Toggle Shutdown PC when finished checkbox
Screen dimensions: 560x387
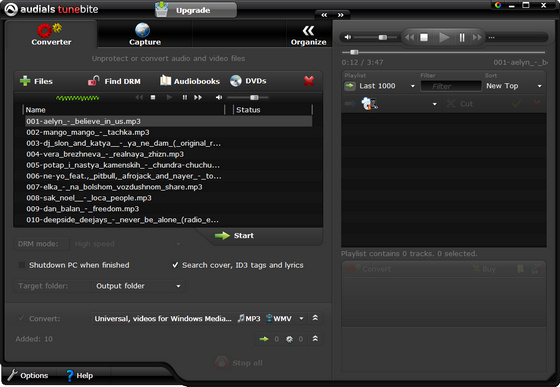22,265
